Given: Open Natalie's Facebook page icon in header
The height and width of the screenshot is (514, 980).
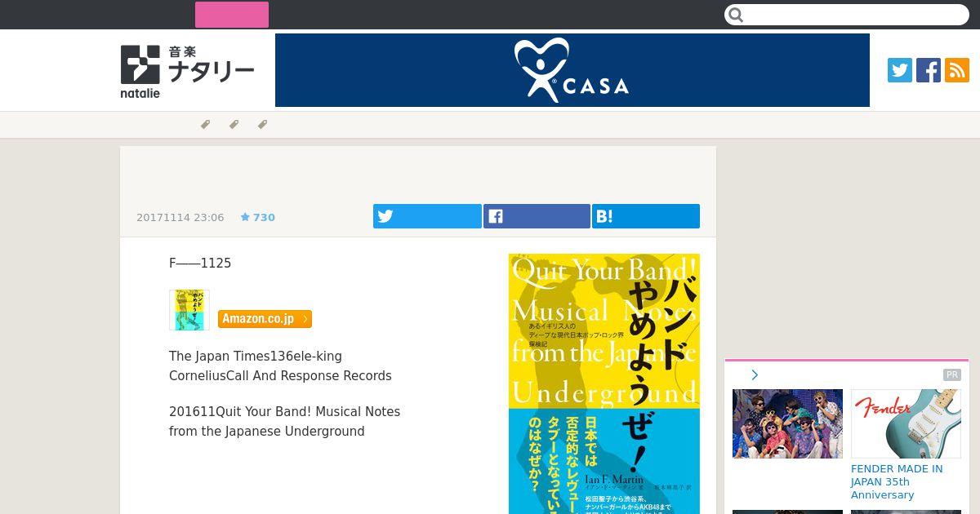Looking at the screenshot, I should (x=929, y=70).
